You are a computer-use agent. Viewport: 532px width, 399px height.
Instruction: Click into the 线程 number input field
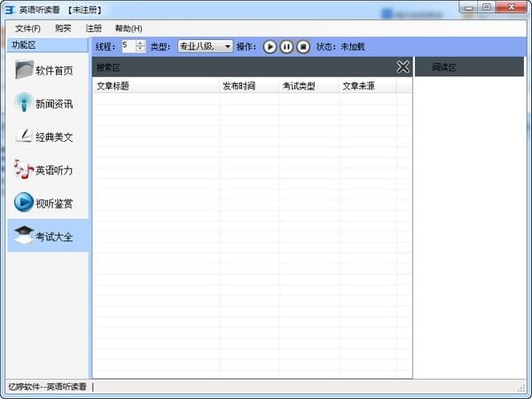tap(129, 46)
